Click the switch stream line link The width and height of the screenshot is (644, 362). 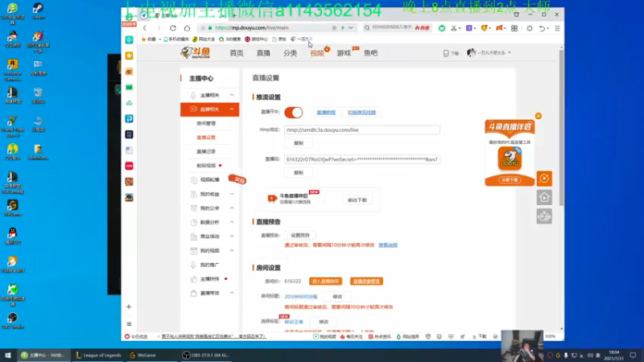click(x=361, y=113)
